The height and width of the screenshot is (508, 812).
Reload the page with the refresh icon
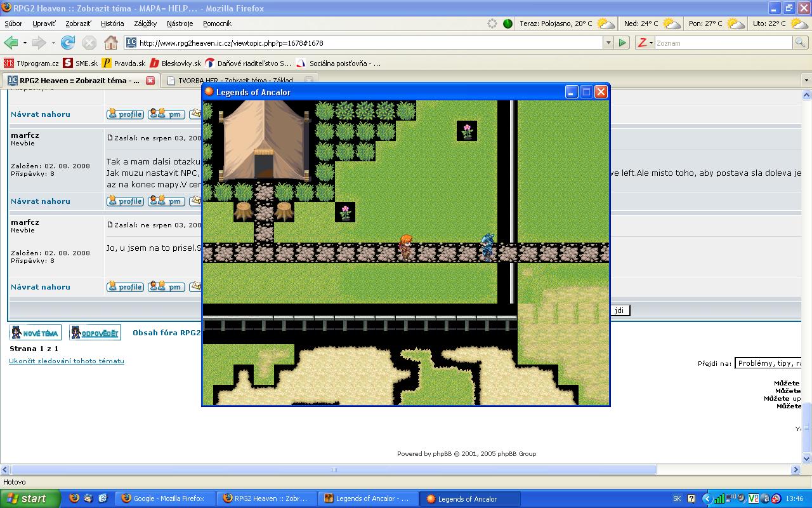point(68,43)
